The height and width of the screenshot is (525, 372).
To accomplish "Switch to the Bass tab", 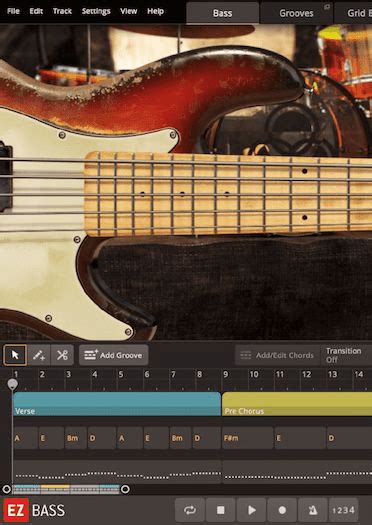I will tap(222, 13).
